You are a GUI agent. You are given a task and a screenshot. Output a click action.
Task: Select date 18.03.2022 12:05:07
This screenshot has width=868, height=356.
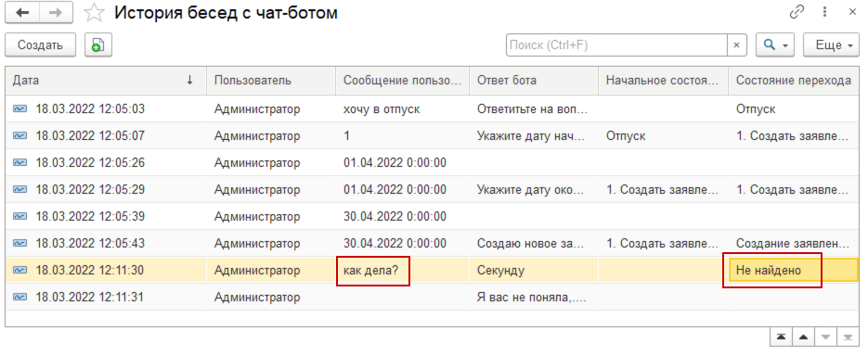(90, 135)
